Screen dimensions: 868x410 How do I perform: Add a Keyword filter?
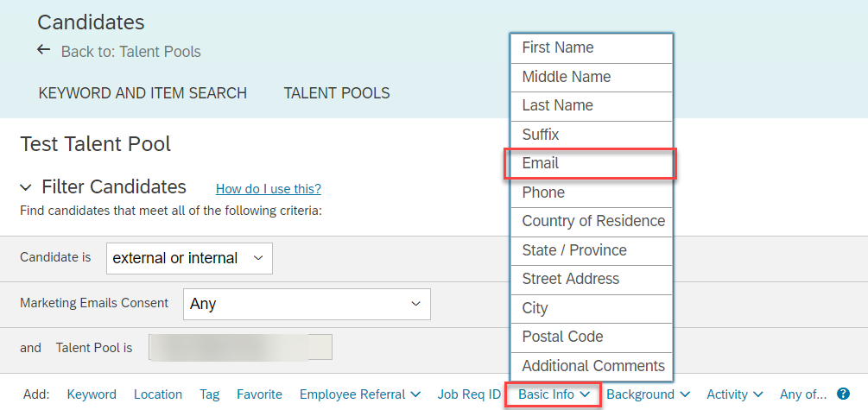[92, 394]
